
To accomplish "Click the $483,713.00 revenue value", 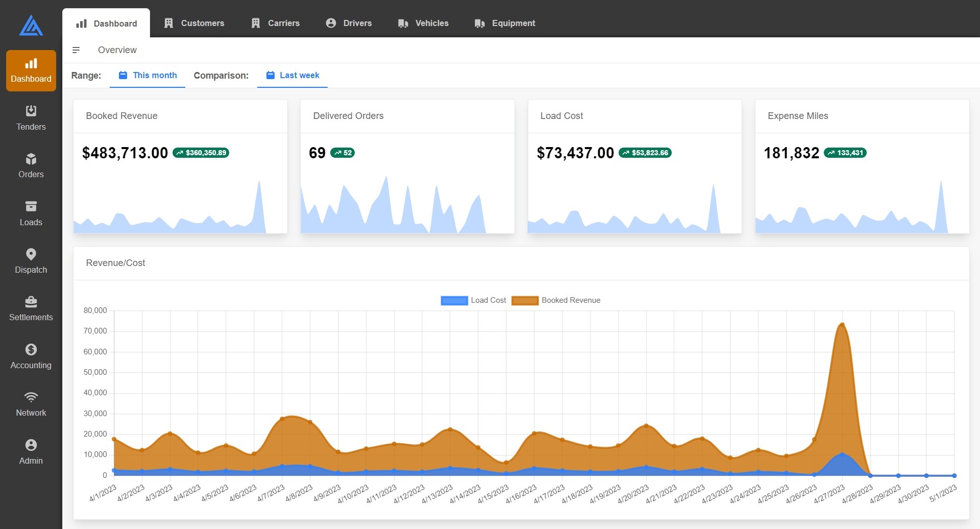I will (x=125, y=153).
